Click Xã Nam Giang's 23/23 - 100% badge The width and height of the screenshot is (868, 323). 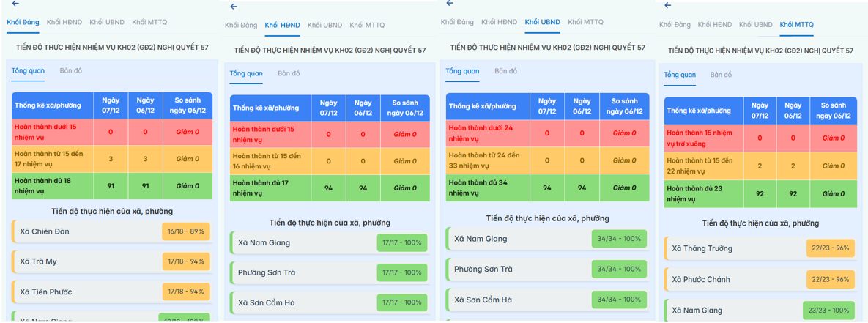coord(829,311)
